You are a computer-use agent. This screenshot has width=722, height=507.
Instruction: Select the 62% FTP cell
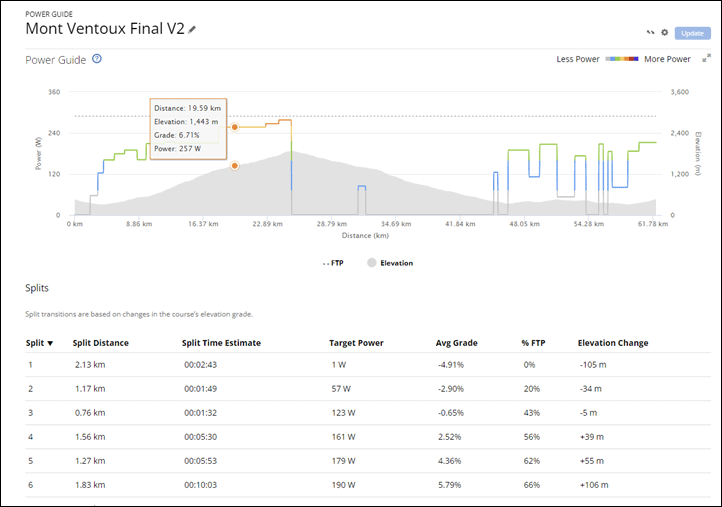point(531,460)
